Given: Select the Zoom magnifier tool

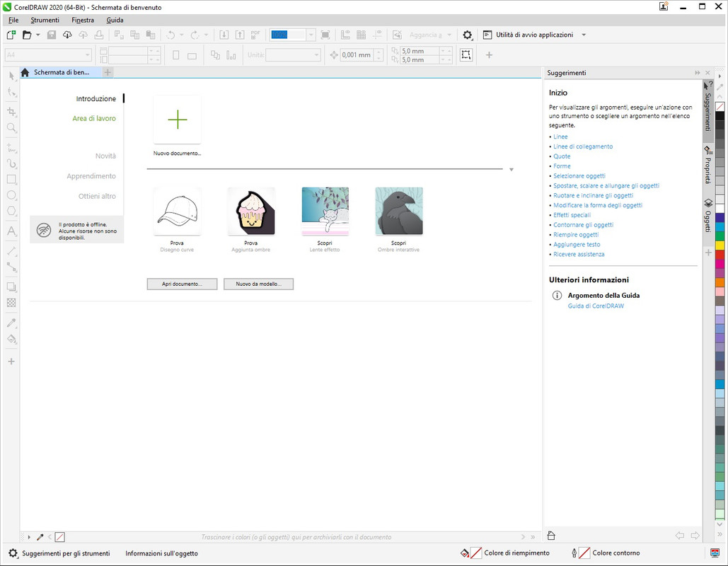Looking at the screenshot, I should point(11,127).
